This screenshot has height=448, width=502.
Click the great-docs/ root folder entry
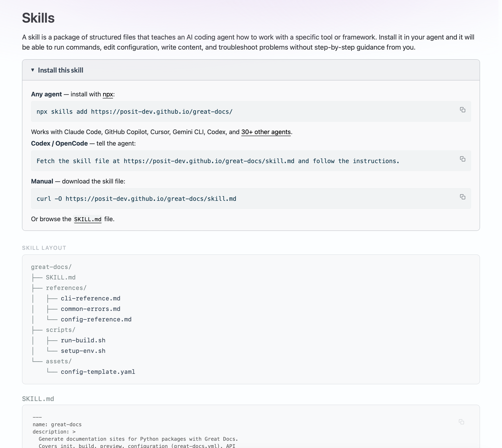51,267
